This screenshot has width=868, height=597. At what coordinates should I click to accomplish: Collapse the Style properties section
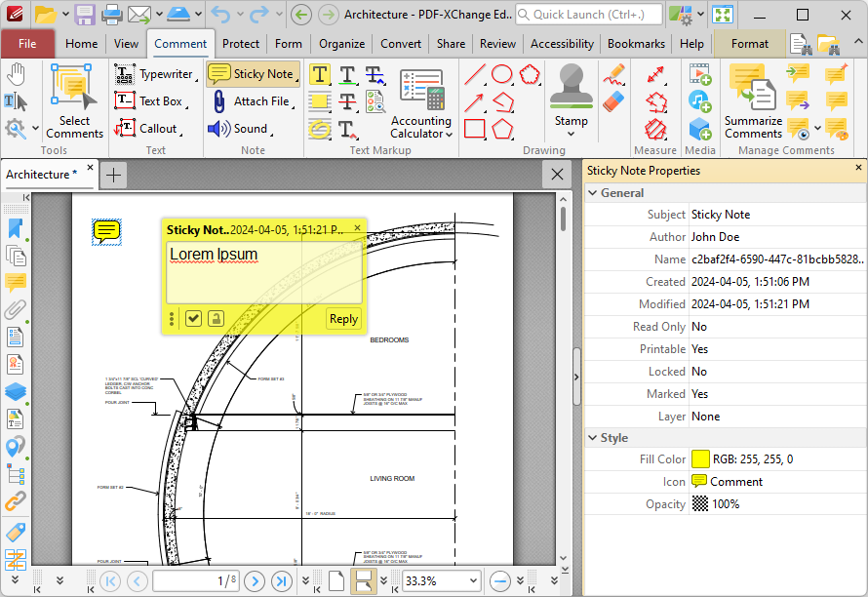593,437
